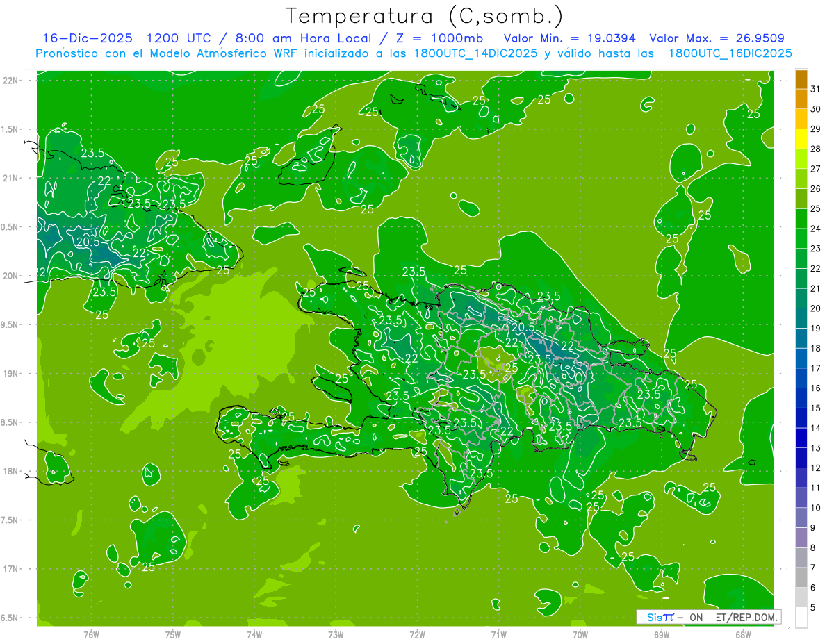
Task: Click the color scale swatch between 29 and 28
Action: pyautogui.click(x=801, y=139)
